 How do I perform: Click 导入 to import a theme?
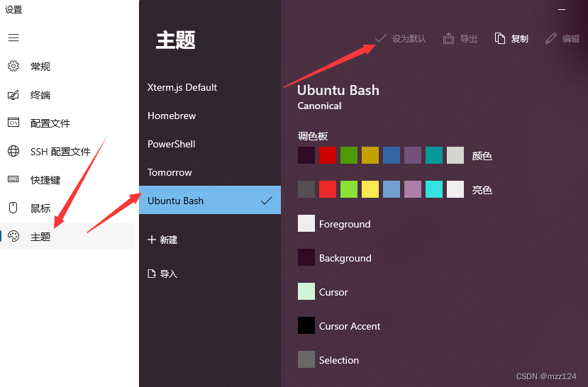tap(162, 274)
